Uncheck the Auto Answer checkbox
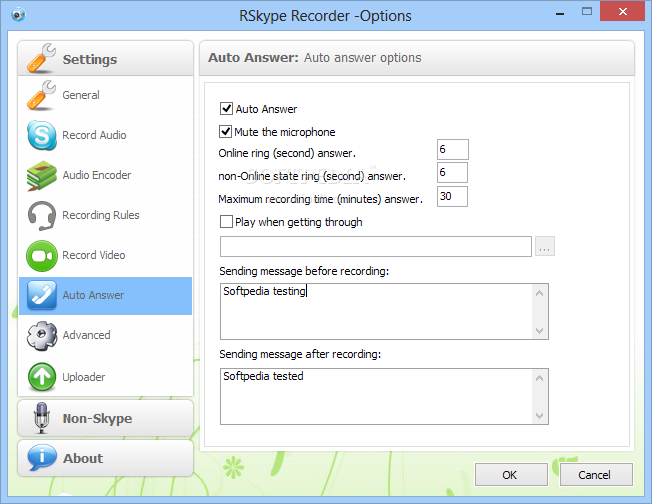The height and width of the screenshot is (504, 652). point(226,109)
